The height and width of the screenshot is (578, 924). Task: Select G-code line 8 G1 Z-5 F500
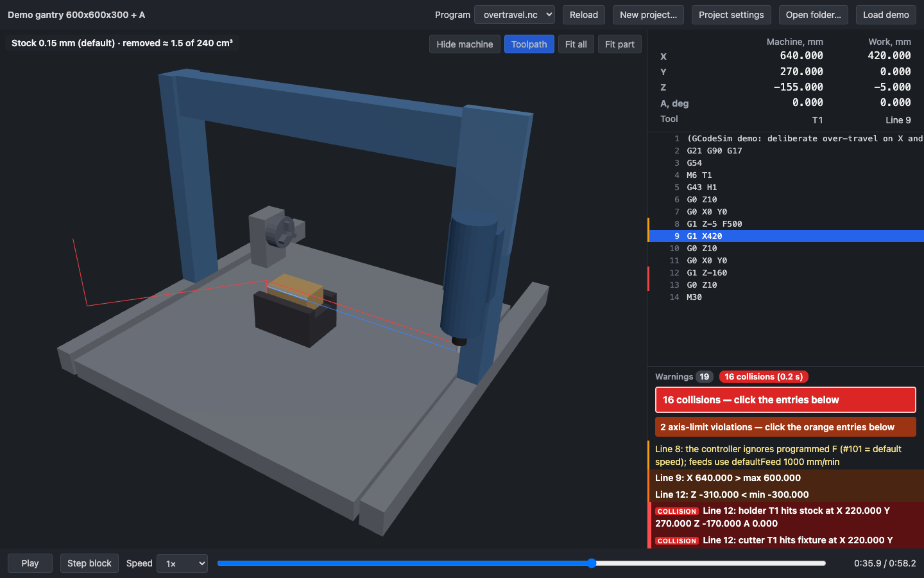(786, 224)
